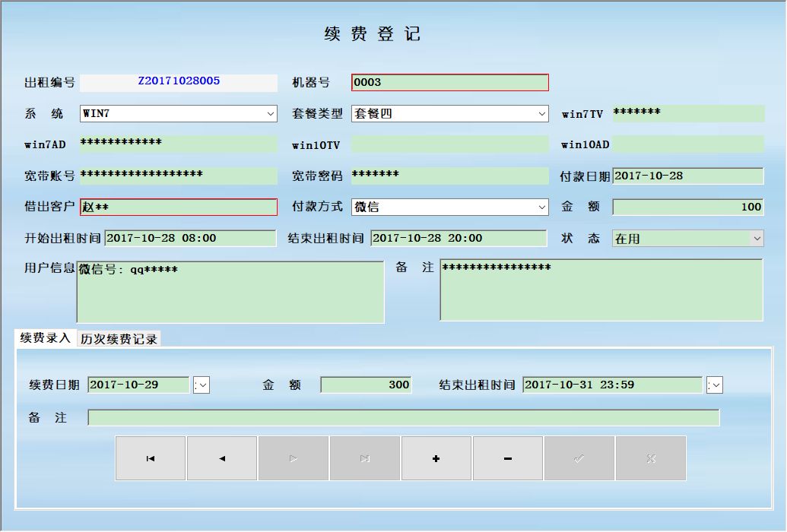Open the 续费日期 date picker
The height and width of the screenshot is (532, 787).
201,385
